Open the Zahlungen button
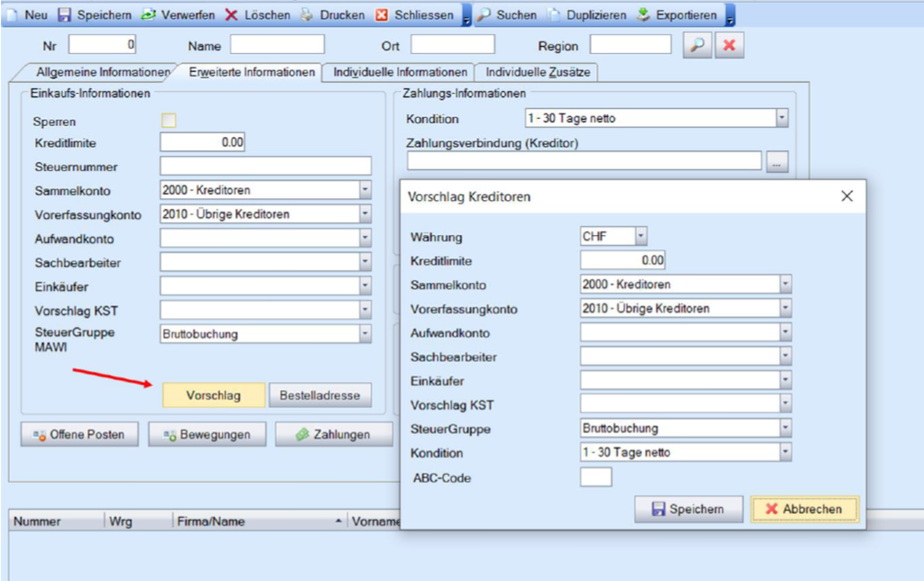Image resolution: width=924 pixels, height=581 pixels. [334, 434]
